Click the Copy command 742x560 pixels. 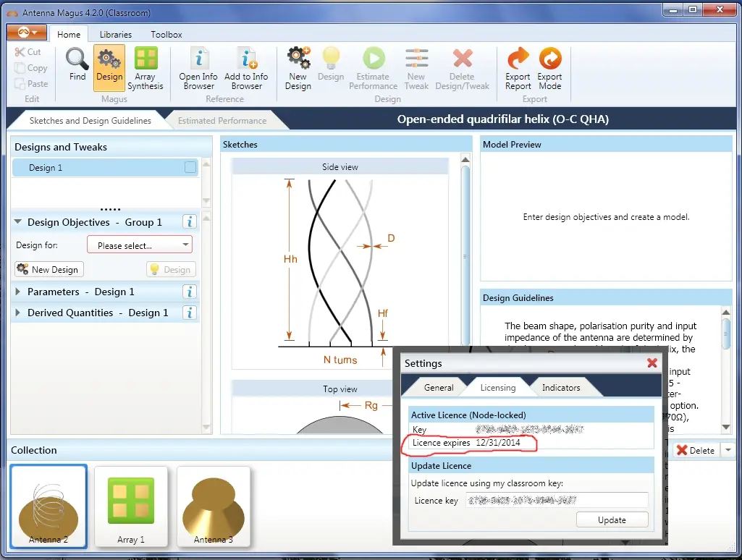pyautogui.click(x=30, y=68)
